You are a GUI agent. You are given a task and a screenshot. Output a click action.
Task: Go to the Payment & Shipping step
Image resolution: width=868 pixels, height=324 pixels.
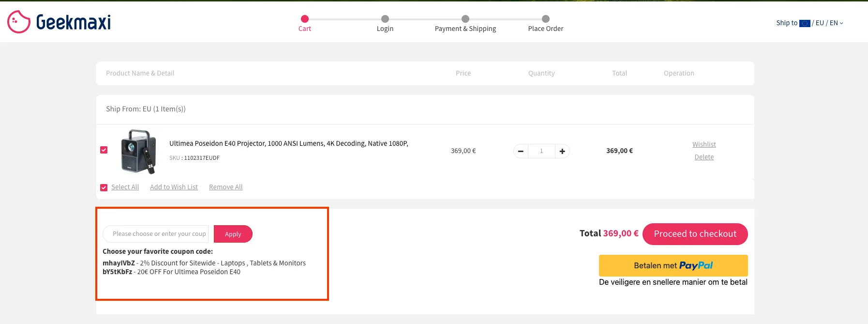point(465,23)
